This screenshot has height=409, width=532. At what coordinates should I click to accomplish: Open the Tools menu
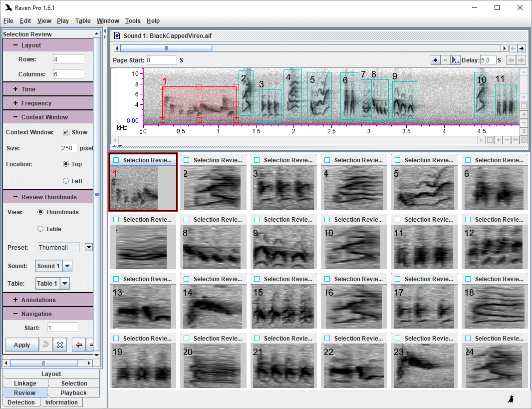(x=133, y=21)
